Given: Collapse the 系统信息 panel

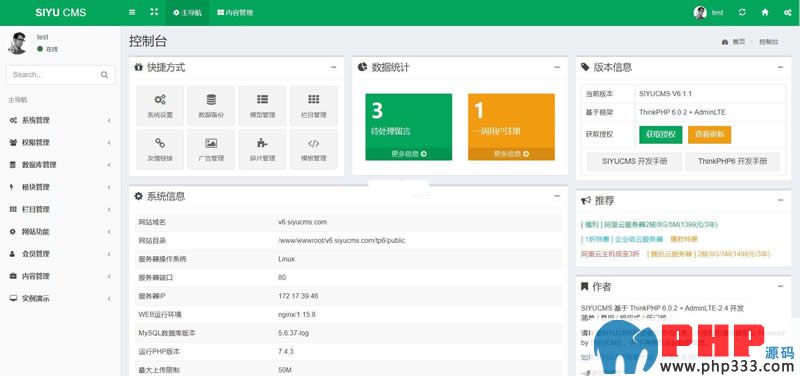Looking at the screenshot, I should coord(557,196).
